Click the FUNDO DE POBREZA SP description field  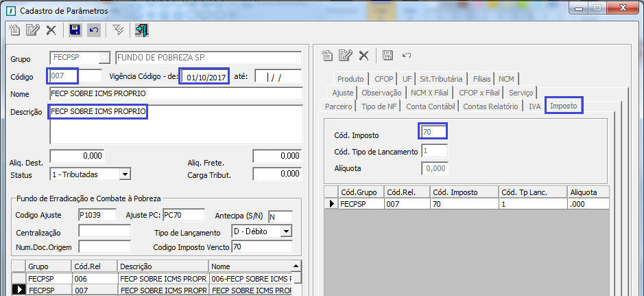(208, 58)
